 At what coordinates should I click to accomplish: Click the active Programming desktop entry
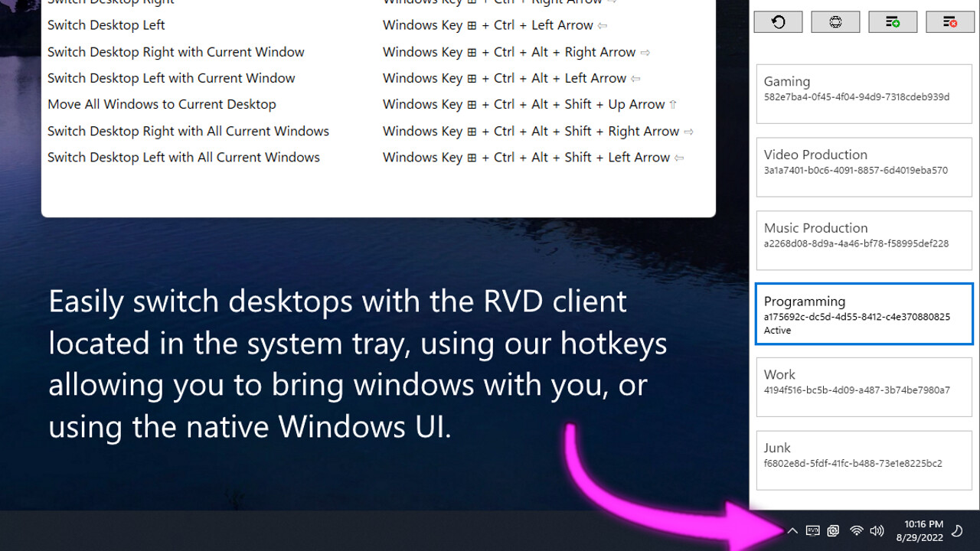[864, 314]
